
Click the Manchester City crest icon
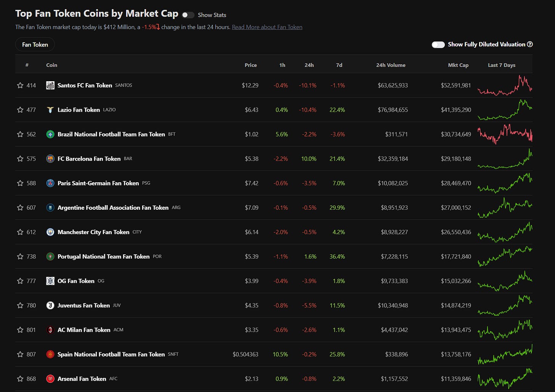pyautogui.click(x=50, y=232)
